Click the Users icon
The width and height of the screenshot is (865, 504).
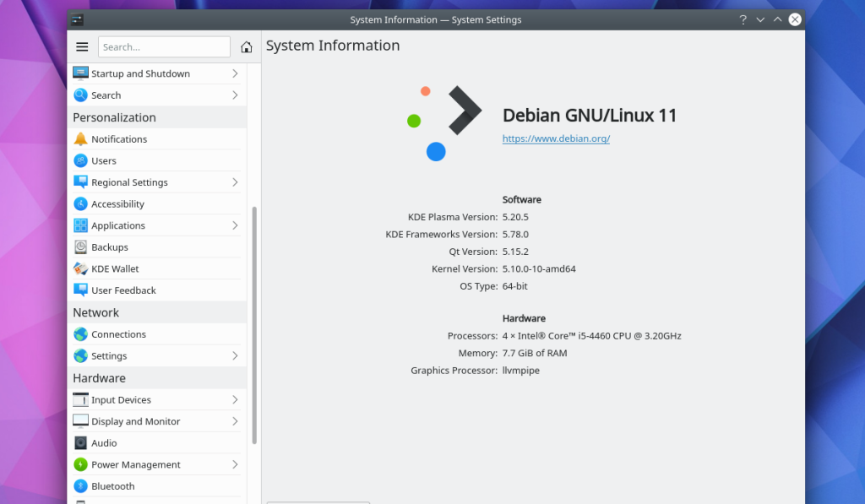tap(80, 160)
